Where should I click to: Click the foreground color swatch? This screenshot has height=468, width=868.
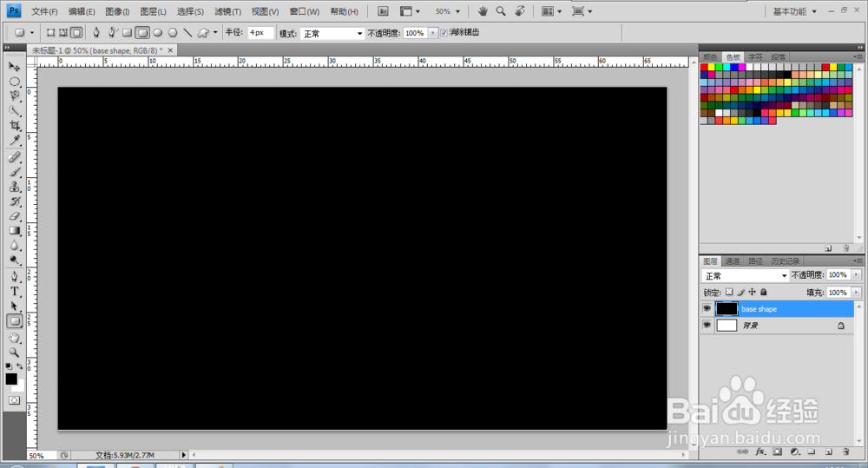10,379
